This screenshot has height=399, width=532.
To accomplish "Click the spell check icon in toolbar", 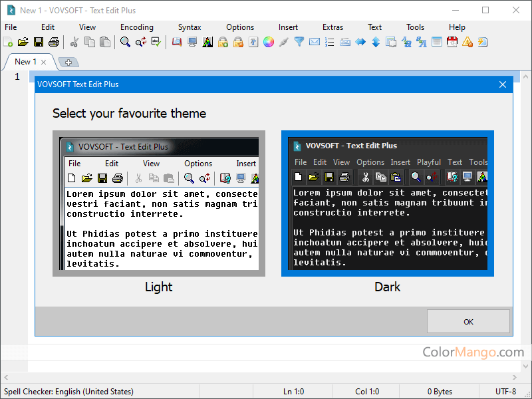I will point(156,42).
